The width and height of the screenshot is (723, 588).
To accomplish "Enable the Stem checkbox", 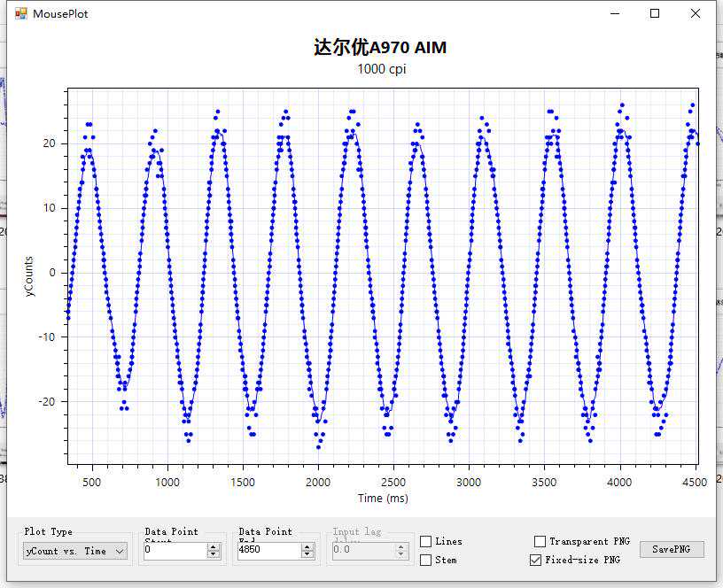I will 426,560.
